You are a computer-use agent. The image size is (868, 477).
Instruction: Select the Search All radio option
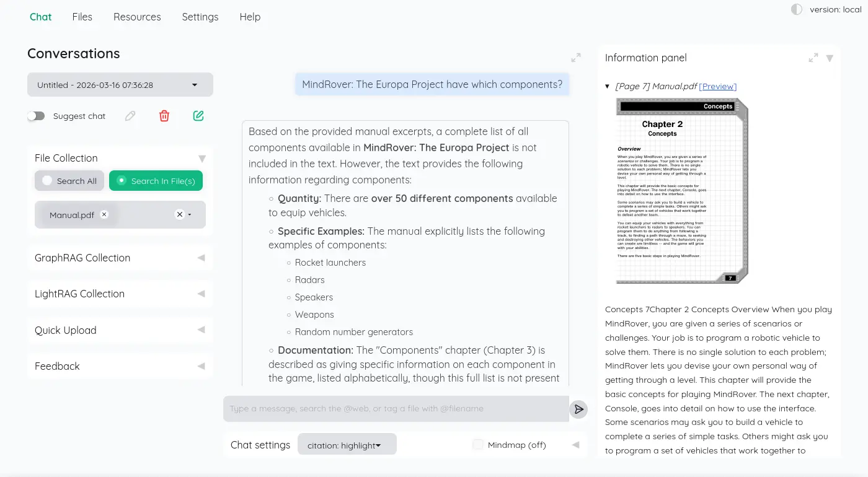click(69, 181)
